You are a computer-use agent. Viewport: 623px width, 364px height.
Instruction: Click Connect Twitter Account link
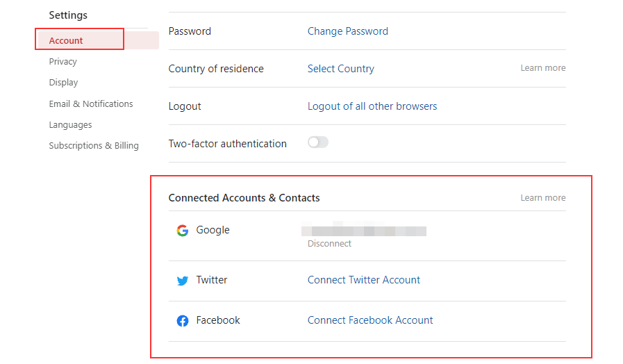pyautogui.click(x=364, y=280)
